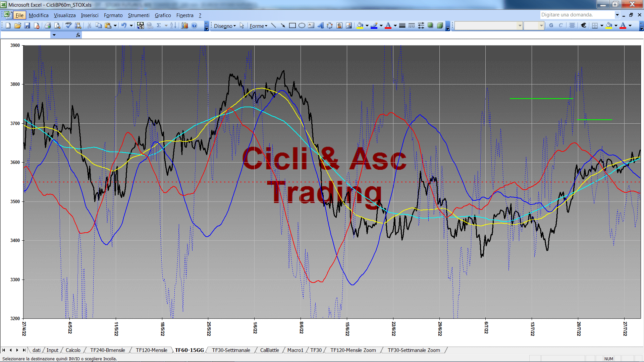Open the line style options

pyautogui.click(x=402, y=25)
